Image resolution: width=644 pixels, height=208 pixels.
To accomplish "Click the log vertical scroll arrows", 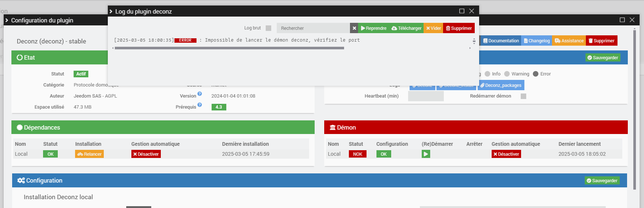I will pyautogui.click(x=474, y=41).
